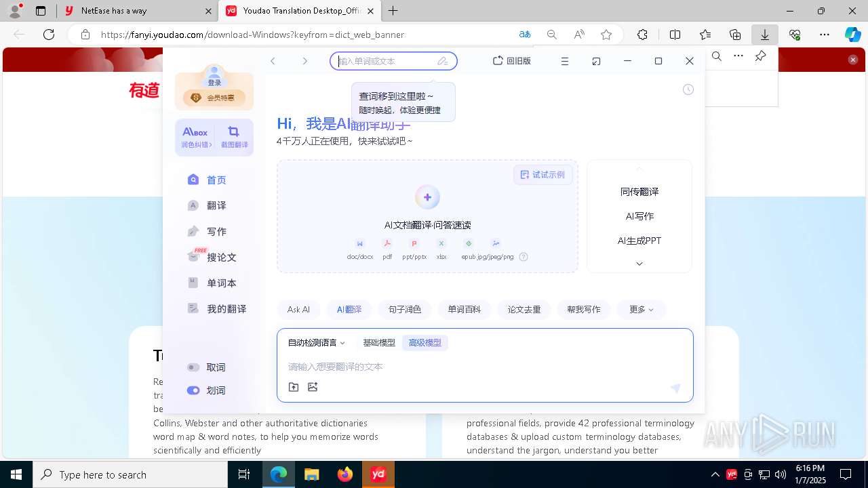Switch to NetEase has a way tab

137,11
